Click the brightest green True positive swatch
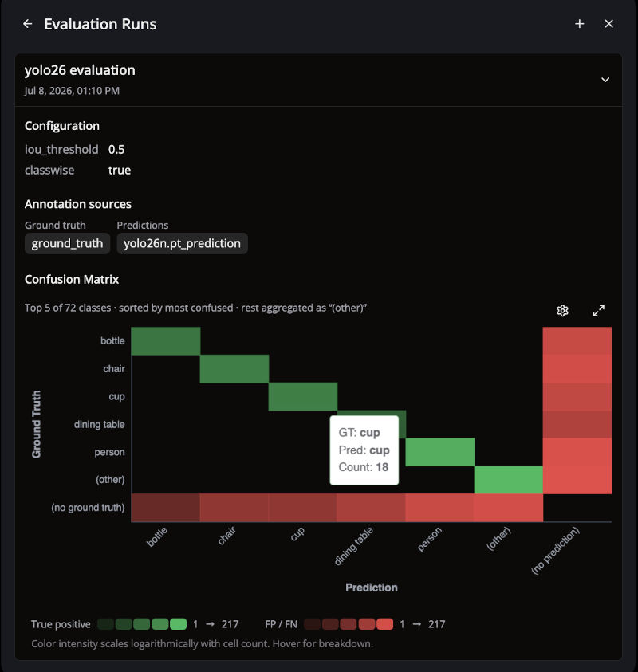638x672 pixels. point(179,624)
